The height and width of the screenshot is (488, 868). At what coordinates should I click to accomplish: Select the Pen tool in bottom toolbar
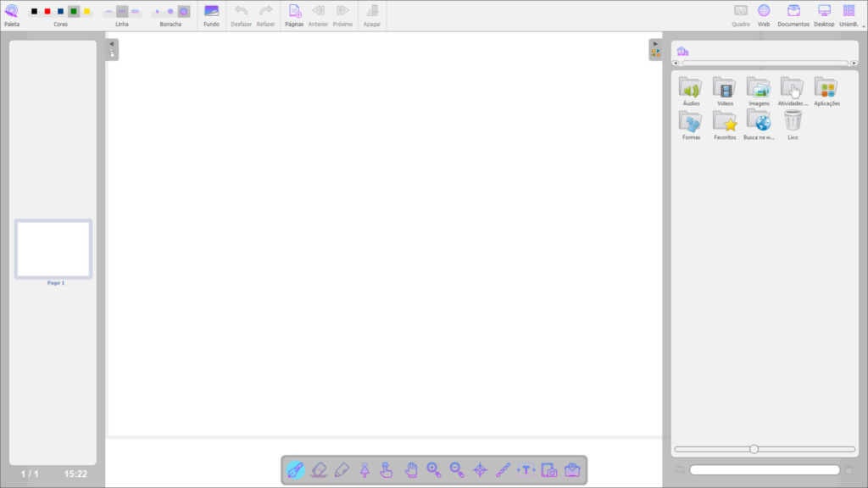pyautogui.click(x=296, y=469)
